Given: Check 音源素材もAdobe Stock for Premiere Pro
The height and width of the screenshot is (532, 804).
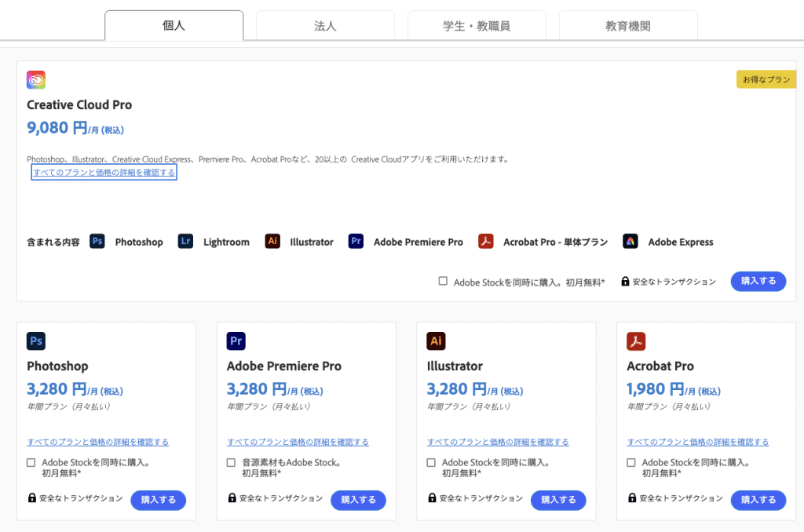Looking at the screenshot, I should 231,462.
